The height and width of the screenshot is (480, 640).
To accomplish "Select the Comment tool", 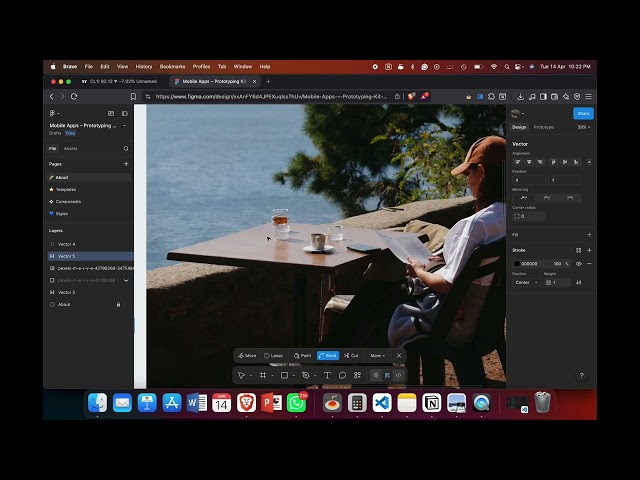I will point(342,375).
